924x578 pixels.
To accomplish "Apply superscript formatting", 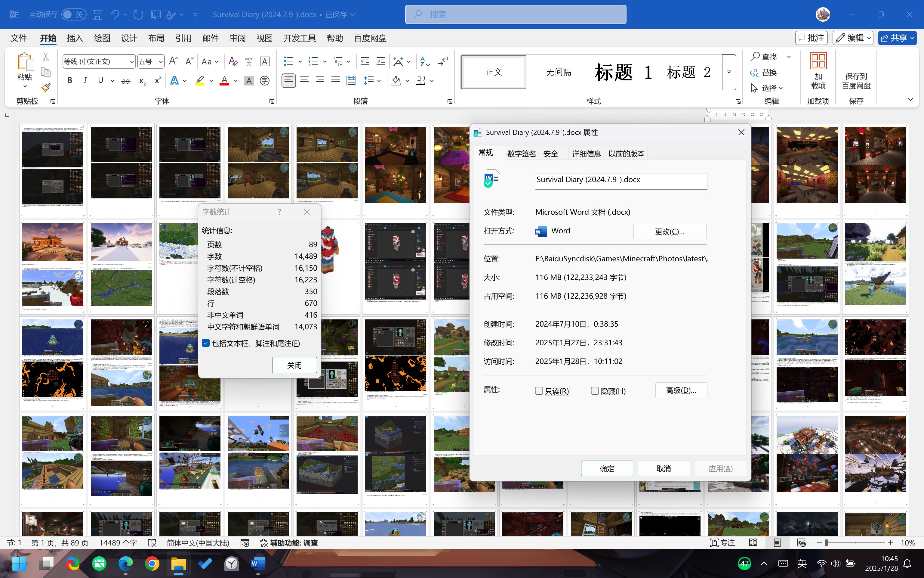I will click(x=158, y=81).
